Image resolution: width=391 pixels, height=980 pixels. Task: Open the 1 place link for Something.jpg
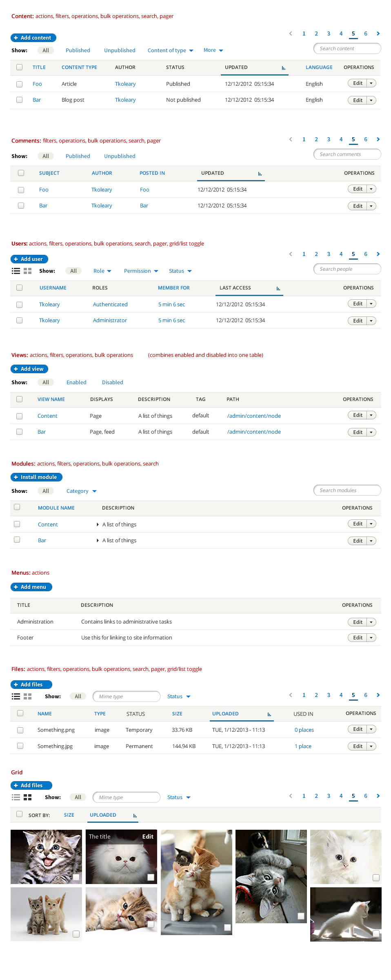(x=303, y=746)
